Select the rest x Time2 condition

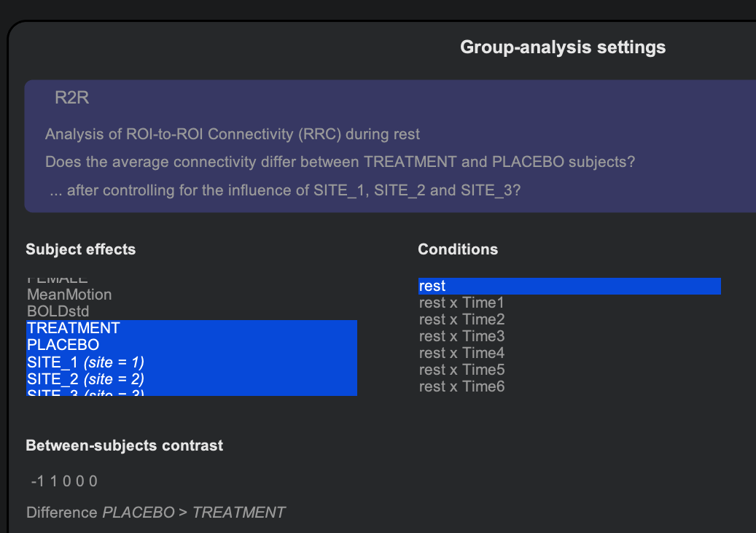coord(461,319)
